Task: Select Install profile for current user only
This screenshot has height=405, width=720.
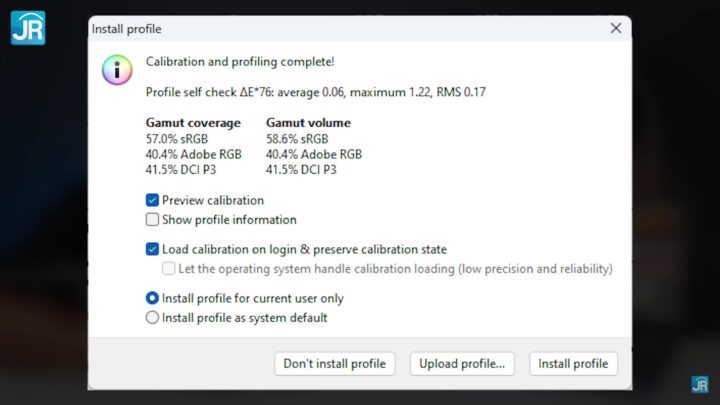Action: [x=153, y=298]
